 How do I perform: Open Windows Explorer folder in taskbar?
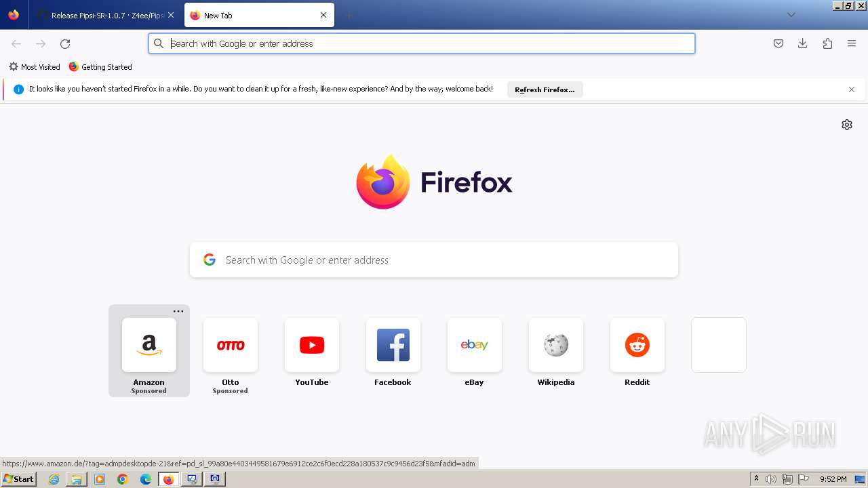pos(77,479)
